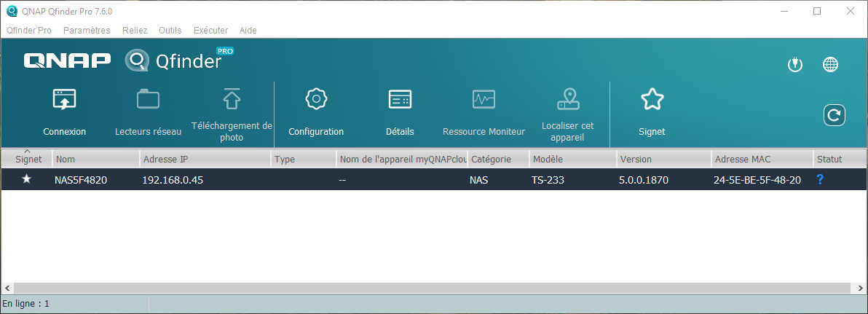Open the Paramètres menu
The height and width of the screenshot is (314, 868).
tap(87, 31)
